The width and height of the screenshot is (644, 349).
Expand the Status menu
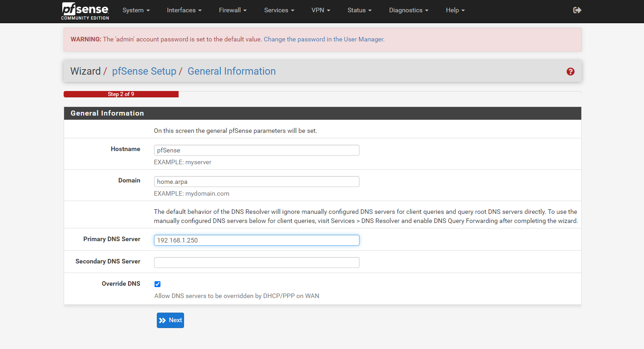point(359,10)
